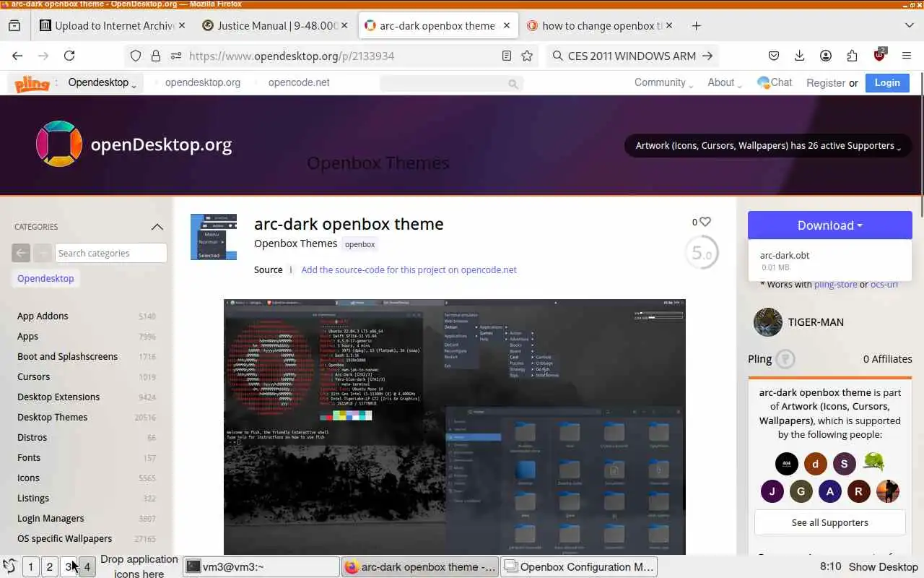
Task: Click the Firefox search box field
Action: pyautogui.click(x=632, y=56)
